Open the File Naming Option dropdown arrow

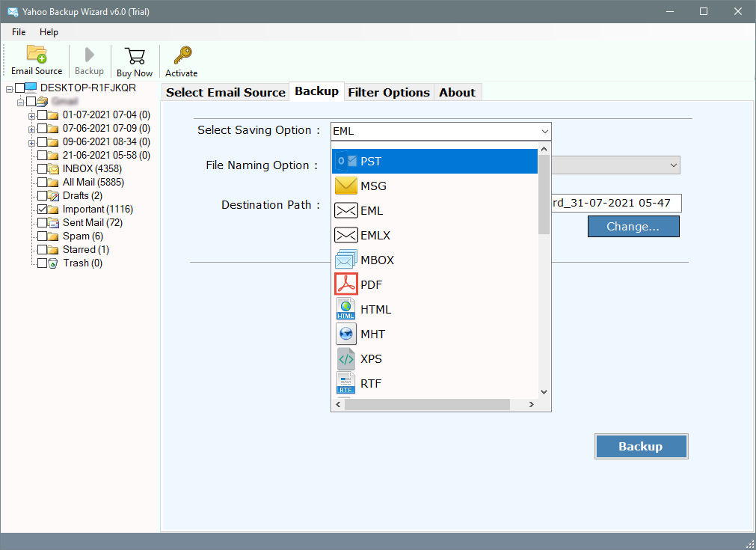point(674,165)
